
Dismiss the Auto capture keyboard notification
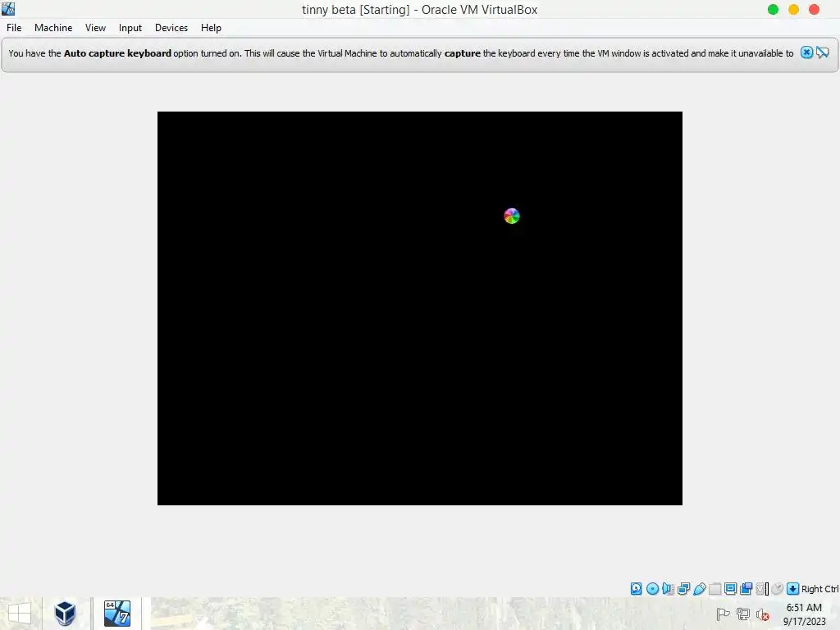806,52
